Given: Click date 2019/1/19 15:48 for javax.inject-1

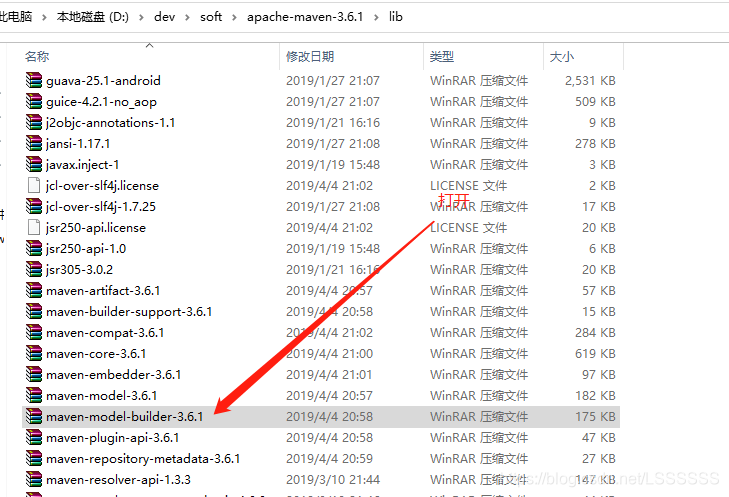Looking at the screenshot, I should (333, 165).
